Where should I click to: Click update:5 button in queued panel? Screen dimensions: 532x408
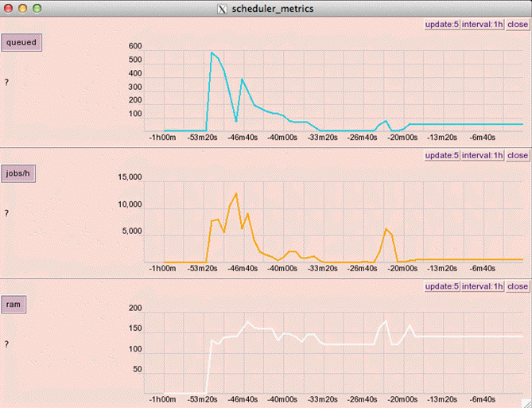(x=441, y=25)
